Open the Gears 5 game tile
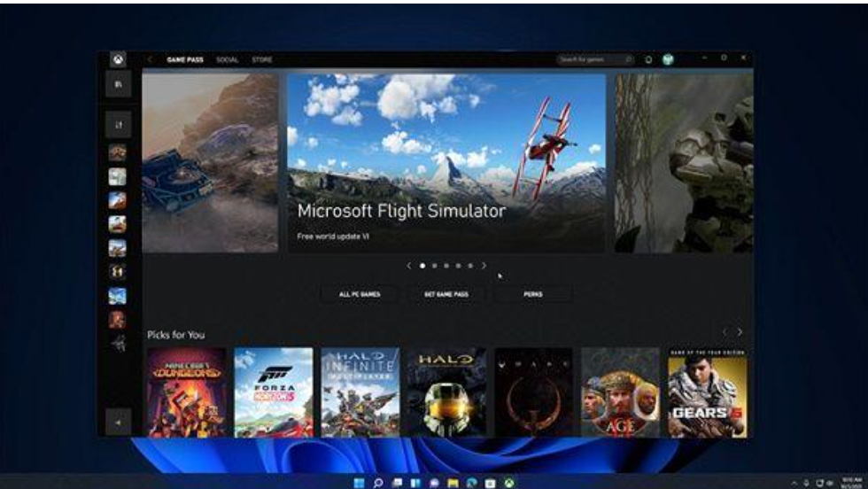Viewport: 868px width, 489px height. click(x=708, y=392)
